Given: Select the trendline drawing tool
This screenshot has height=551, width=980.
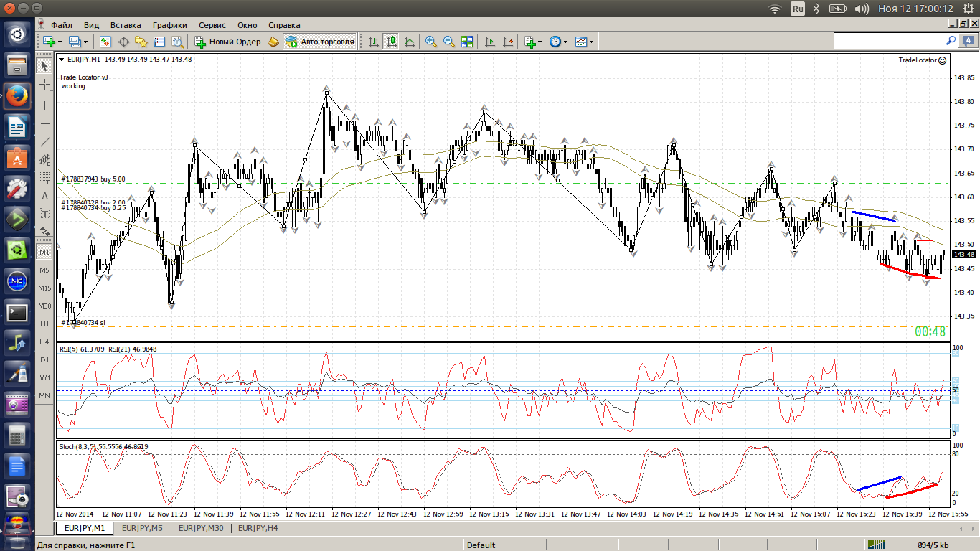Looking at the screenshot, I should pyautogui.click(x=45, y=142).
